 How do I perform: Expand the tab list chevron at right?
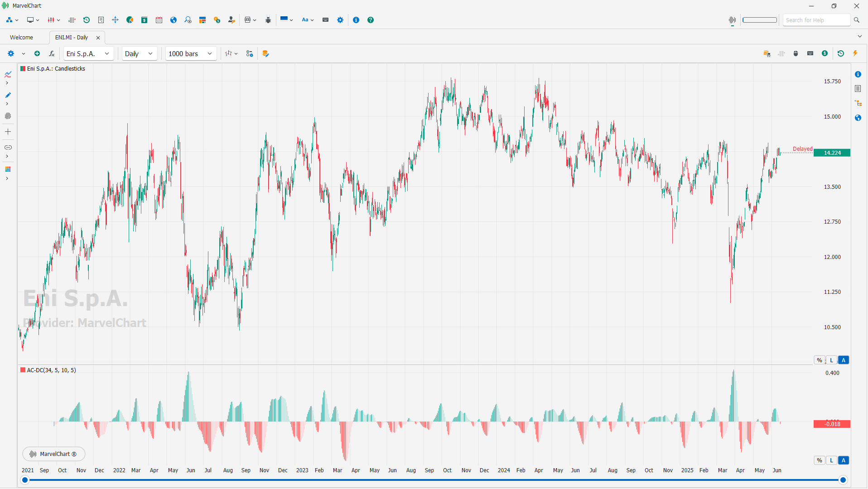tap(859, 36)
